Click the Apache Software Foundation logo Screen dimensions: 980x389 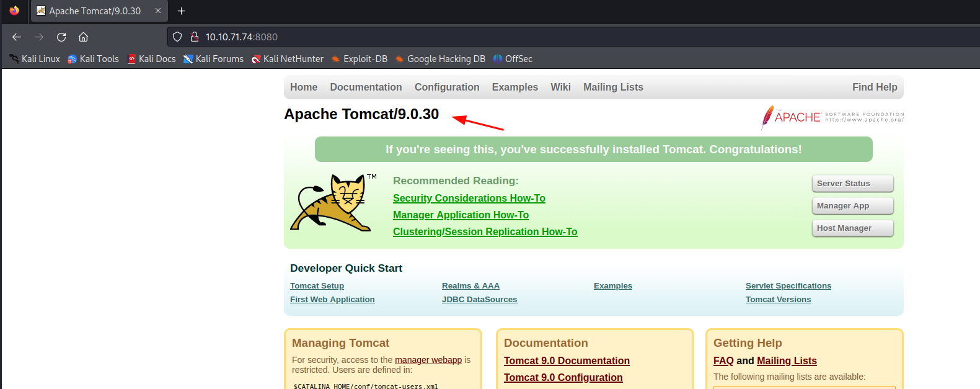(832, 117)
